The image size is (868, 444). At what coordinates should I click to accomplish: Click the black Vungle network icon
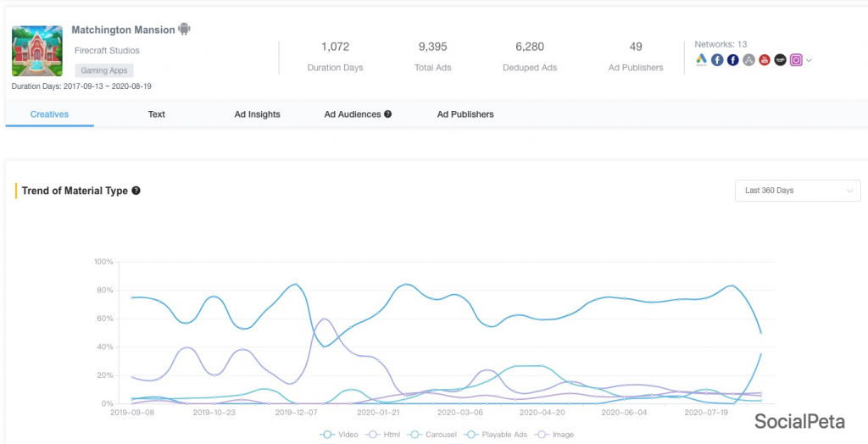click(780, 60)
